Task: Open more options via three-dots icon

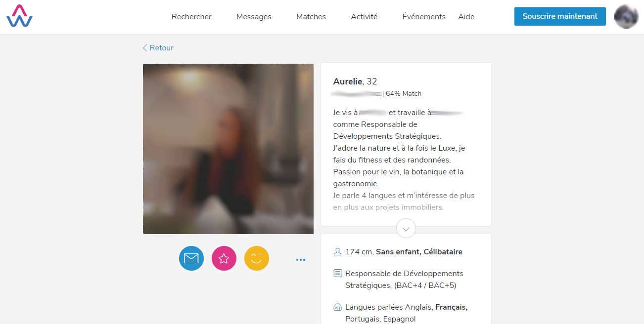Action: [x=301, y=259]
